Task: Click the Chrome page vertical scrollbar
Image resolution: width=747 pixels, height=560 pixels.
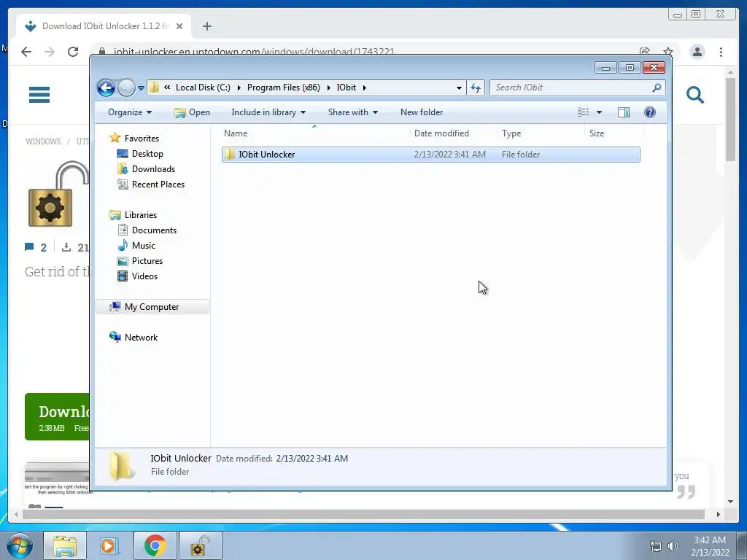Action: pyautogui.click(x=730, y=119)
